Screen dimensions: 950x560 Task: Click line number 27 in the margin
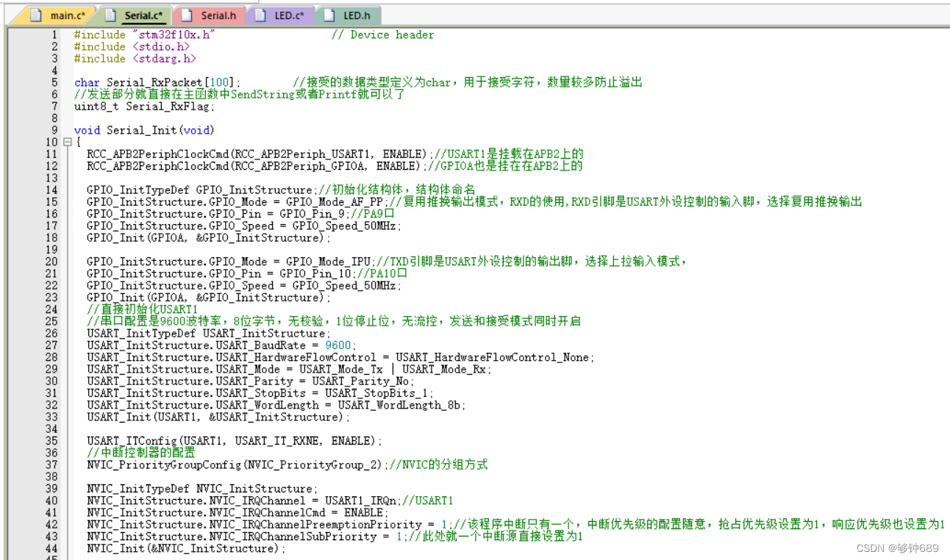click(x=51, y=345)
